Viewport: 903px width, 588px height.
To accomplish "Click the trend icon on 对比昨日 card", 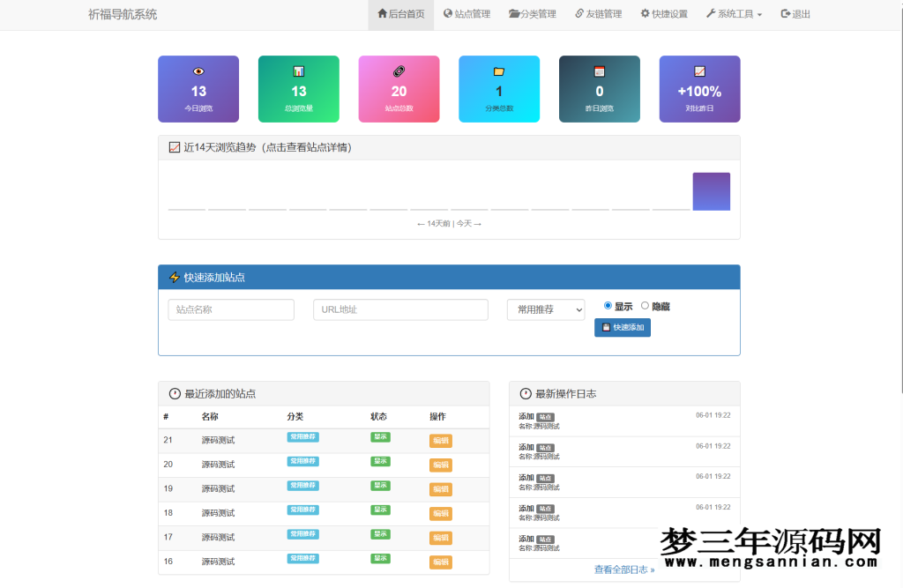I will pyautogui.click(x=699, y=71).
